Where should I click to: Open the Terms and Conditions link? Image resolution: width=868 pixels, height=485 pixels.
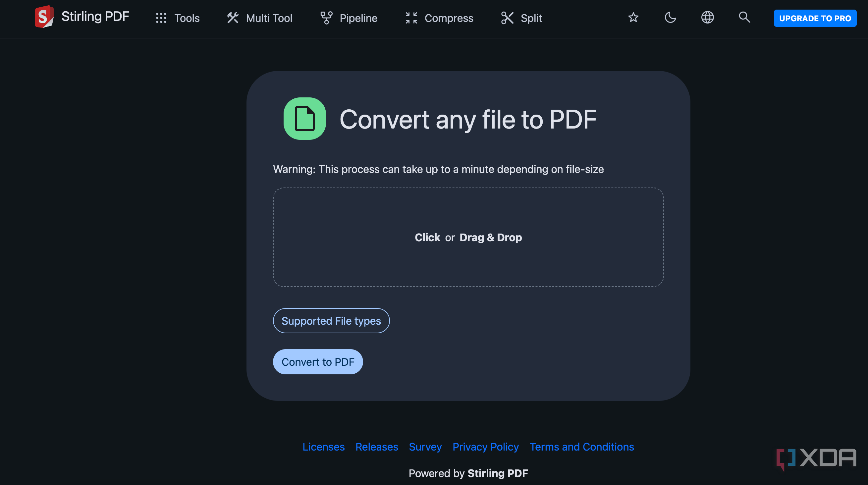click(581, 447)
